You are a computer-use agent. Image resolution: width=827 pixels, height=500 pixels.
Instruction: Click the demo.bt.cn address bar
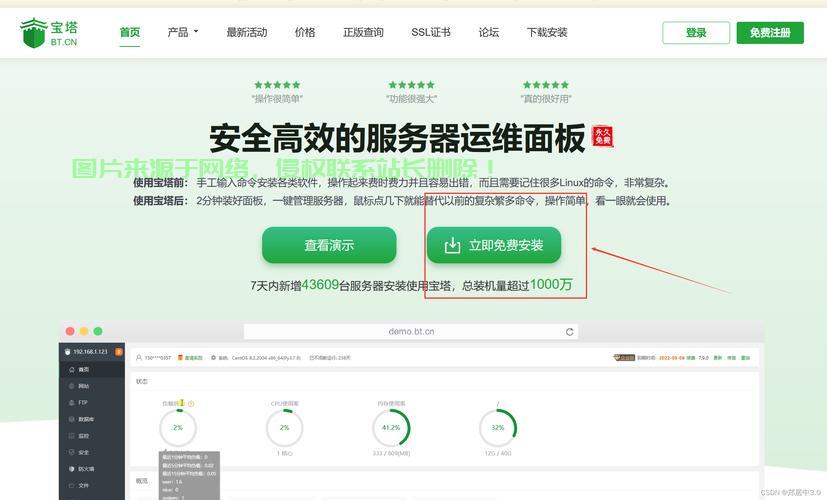[x=411, y=332]
